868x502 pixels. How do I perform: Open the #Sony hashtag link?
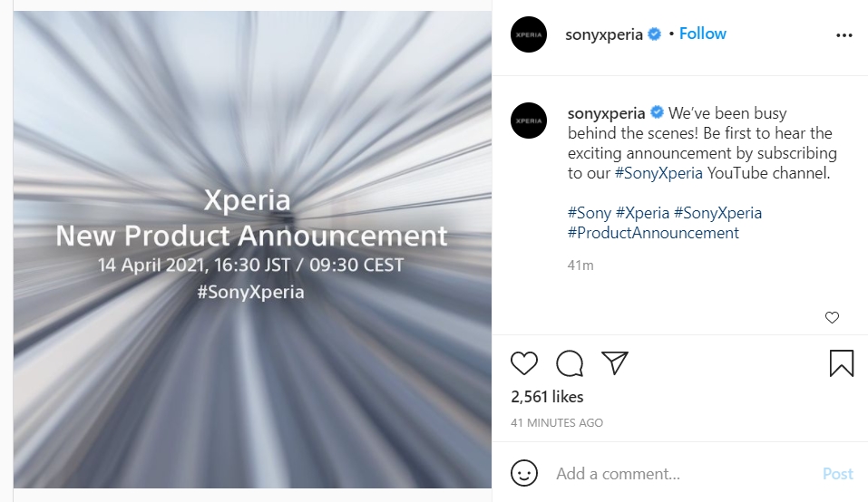coord(590,213)
